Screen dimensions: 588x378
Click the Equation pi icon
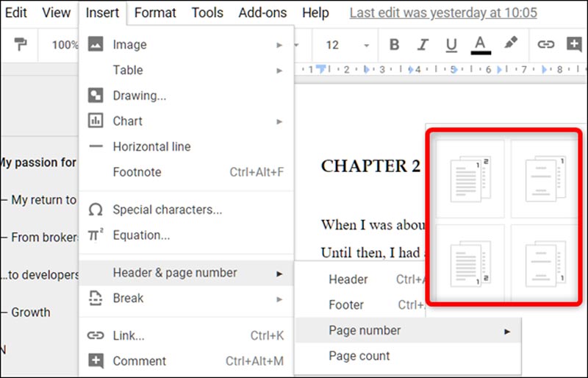pos(96,235)
